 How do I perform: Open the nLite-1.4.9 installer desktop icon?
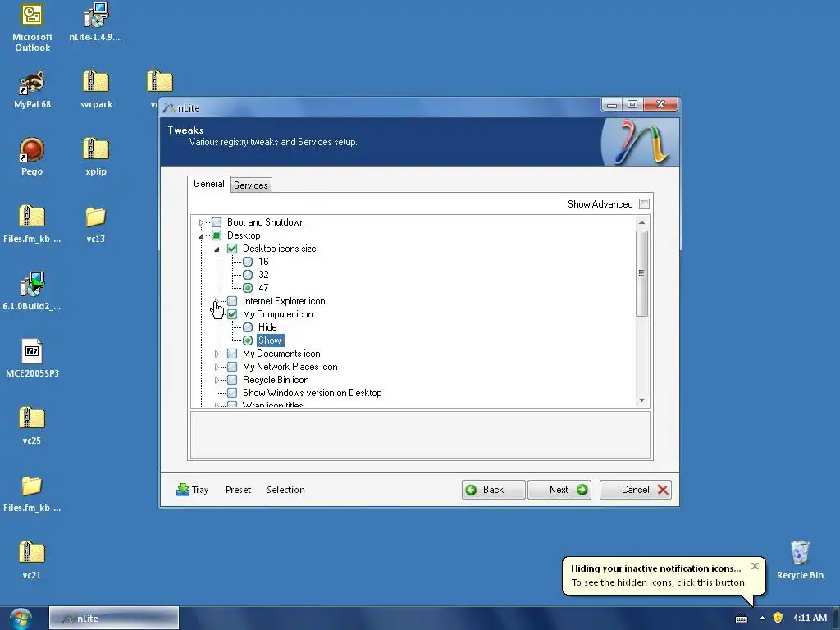point(95,22)
